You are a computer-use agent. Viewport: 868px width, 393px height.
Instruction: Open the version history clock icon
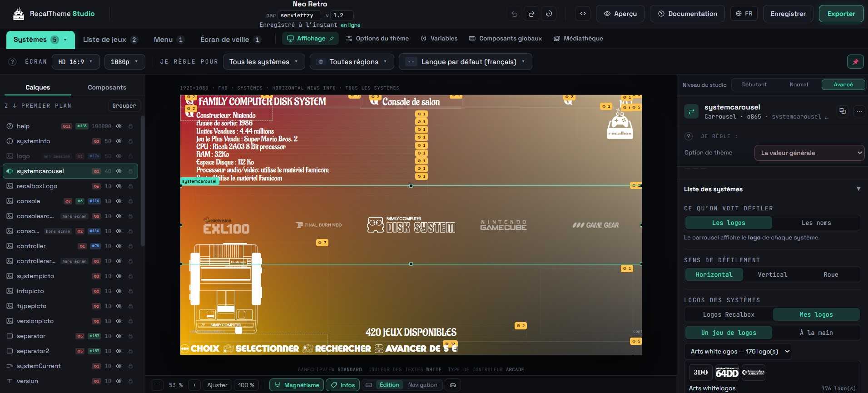pyautogui.click(x=549, y=14)
